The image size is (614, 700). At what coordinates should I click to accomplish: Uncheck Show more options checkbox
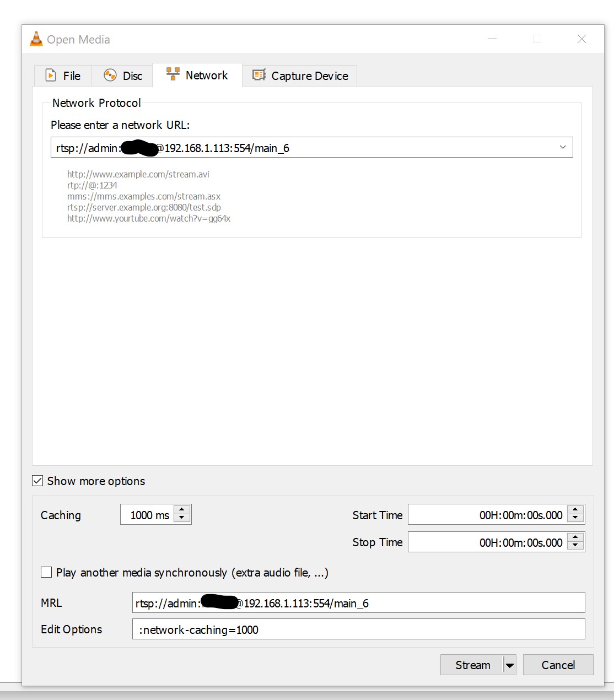[37, 481]
